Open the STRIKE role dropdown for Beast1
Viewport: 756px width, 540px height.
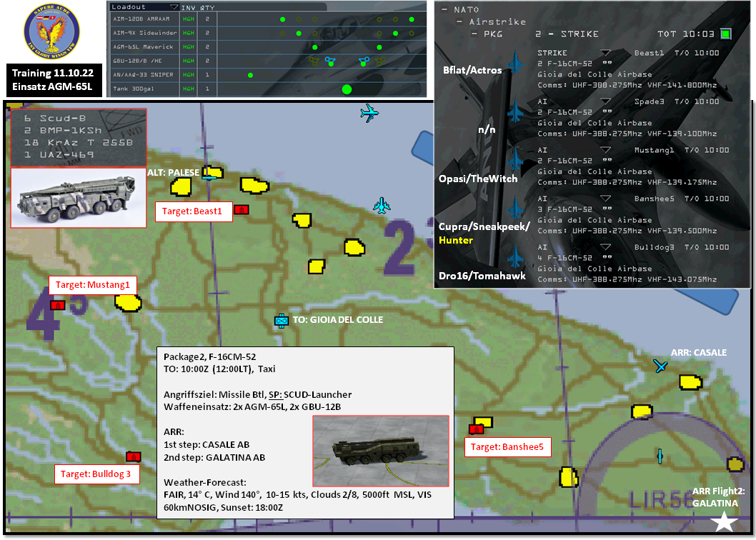tap(605, 53)
